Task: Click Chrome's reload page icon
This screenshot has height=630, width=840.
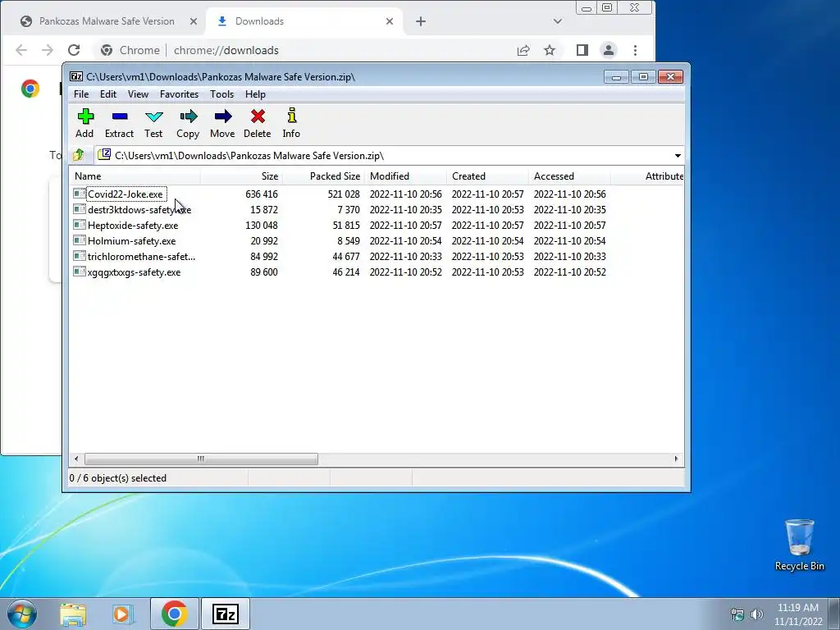Action: tap(74, 50)
